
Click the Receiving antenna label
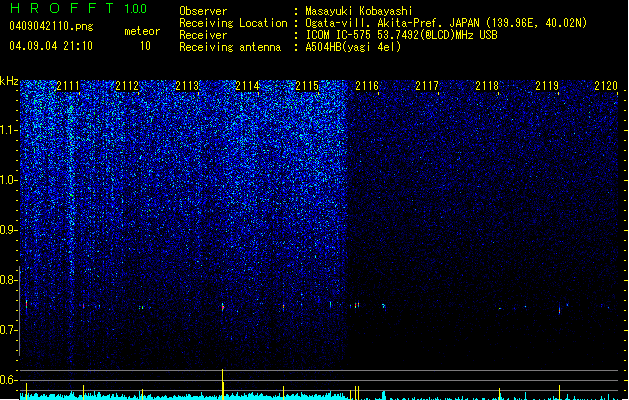coord(230,47)
